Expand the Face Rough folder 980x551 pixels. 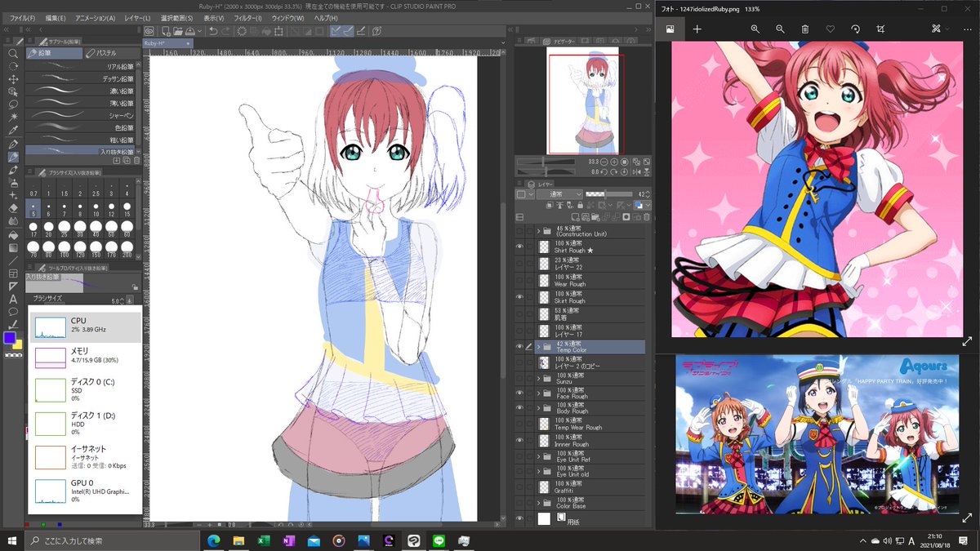coord(538,393)
